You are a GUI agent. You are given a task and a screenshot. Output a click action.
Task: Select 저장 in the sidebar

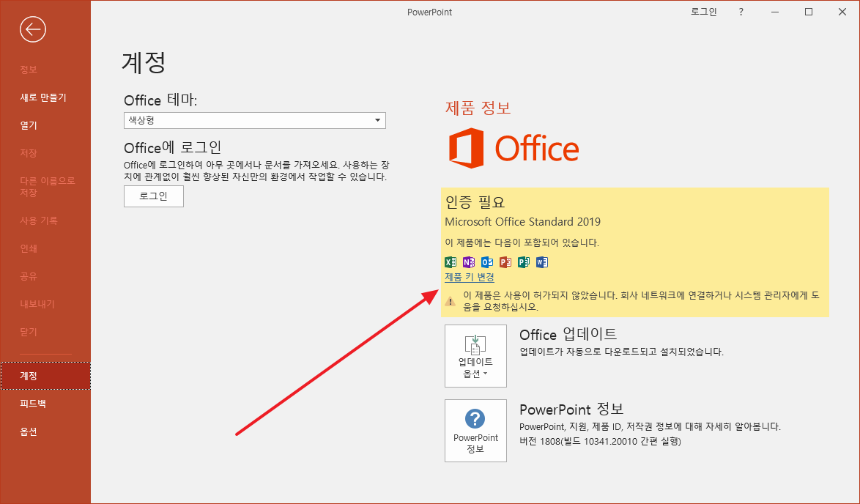tap(29, 153)
